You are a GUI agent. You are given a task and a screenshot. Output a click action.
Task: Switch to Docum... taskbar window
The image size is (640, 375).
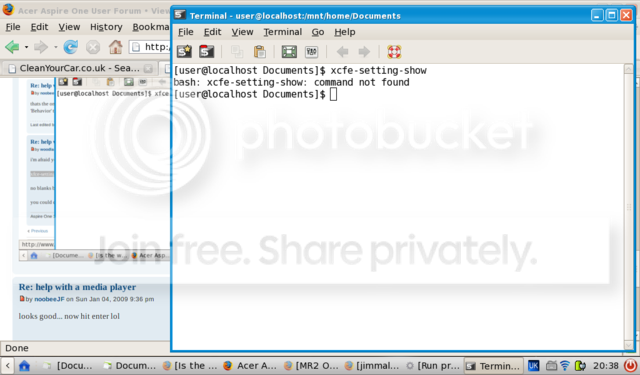tap(130, 366)
